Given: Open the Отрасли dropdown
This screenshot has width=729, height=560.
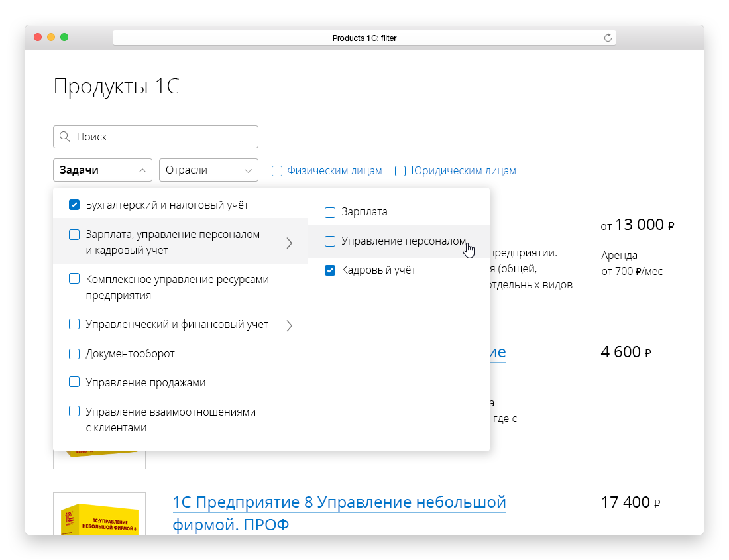Looking at the screenshot, I should pyautogui.click(x=209, y=170).
